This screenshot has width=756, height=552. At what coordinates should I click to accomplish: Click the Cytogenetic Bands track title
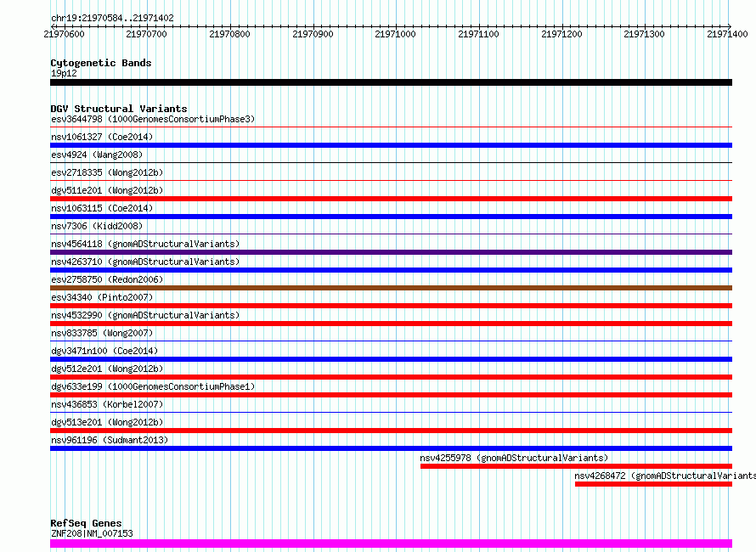click(x=101, y=63)
